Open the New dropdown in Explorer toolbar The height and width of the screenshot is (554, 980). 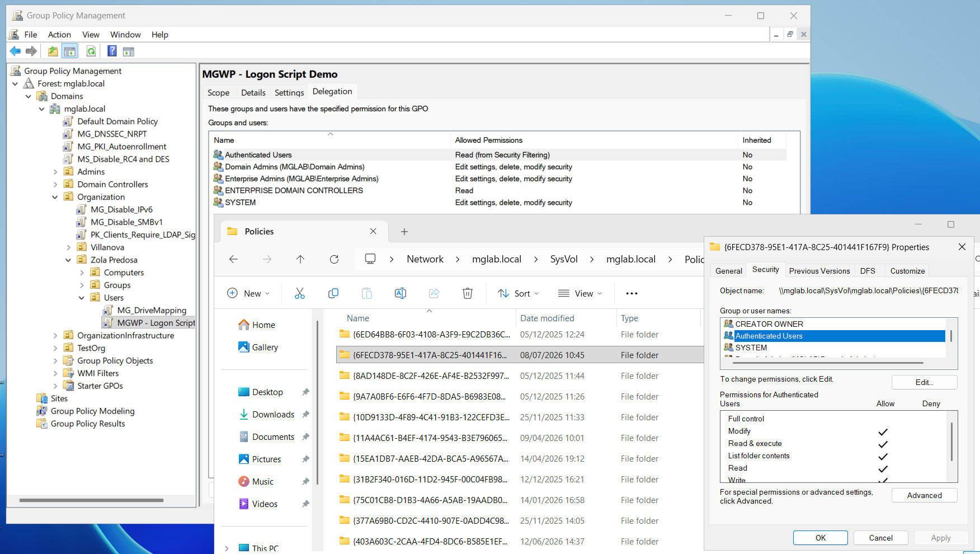pos(249,293)
